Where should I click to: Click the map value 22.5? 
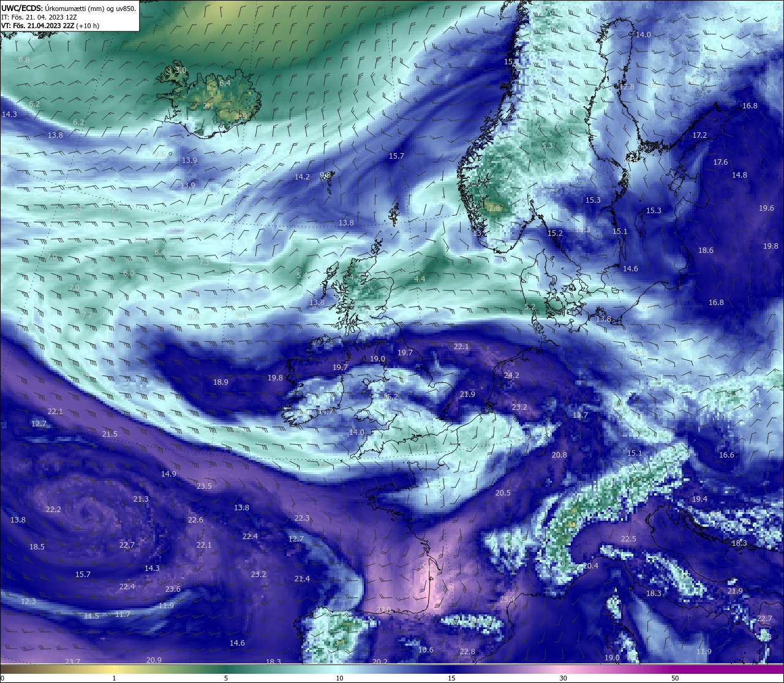point(629,539)
